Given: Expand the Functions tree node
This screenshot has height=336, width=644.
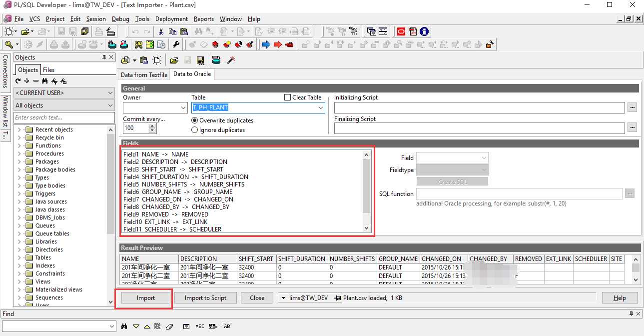Looking at the screenshot, I should 19,145.
